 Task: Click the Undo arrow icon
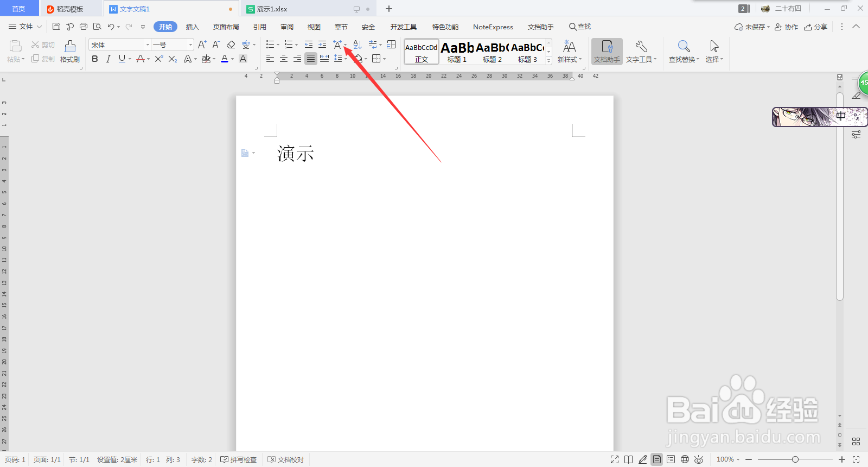(x=111, y=27)
